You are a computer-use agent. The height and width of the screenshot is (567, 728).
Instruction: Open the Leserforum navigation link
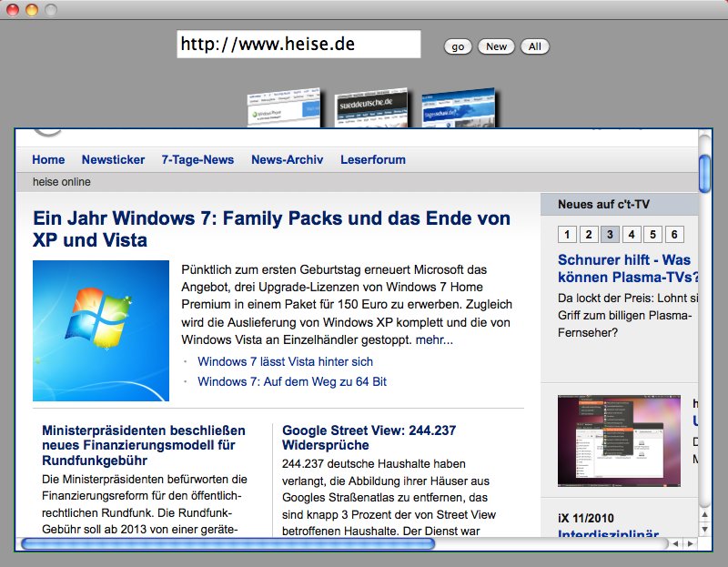click(x=373, y=160)
